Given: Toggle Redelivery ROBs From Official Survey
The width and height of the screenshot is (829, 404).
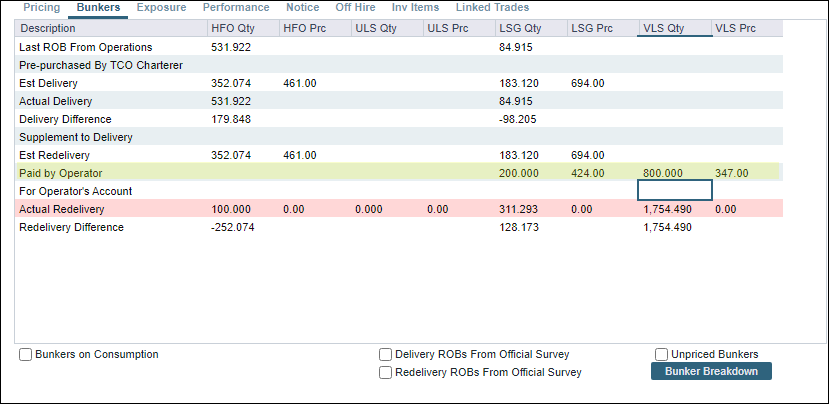Looking at the screenshot, I should pyautogui.click(x=386, y=373).
